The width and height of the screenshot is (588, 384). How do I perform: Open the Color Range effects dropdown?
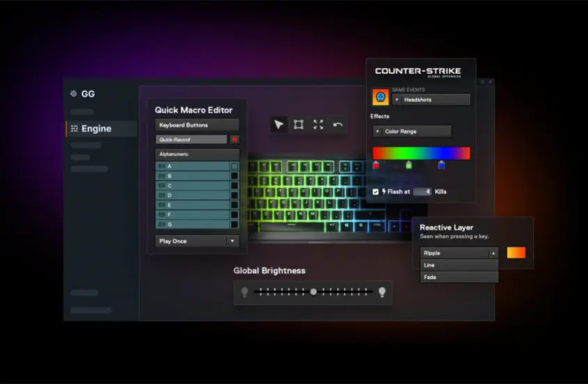412,131
